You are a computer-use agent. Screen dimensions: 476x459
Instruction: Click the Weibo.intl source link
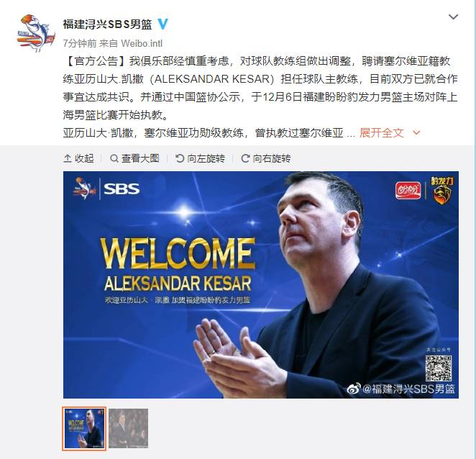point(142,43)
